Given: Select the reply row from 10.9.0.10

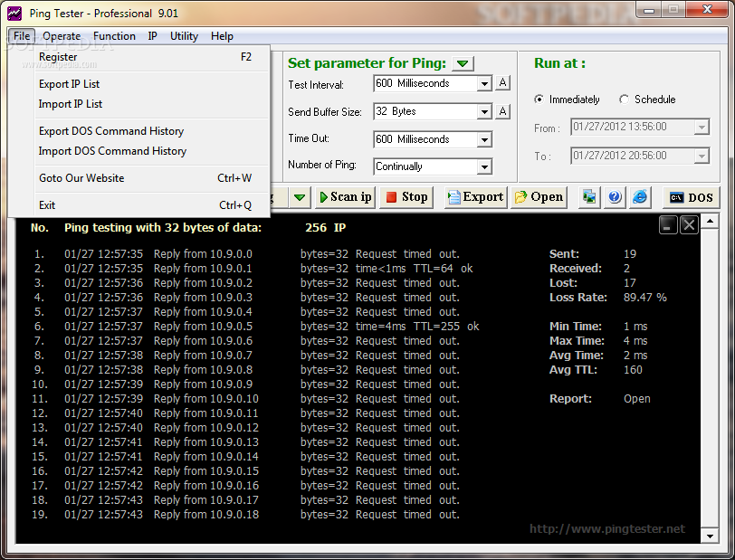Looking at the screenshot, I should click(x=245, y=399).
